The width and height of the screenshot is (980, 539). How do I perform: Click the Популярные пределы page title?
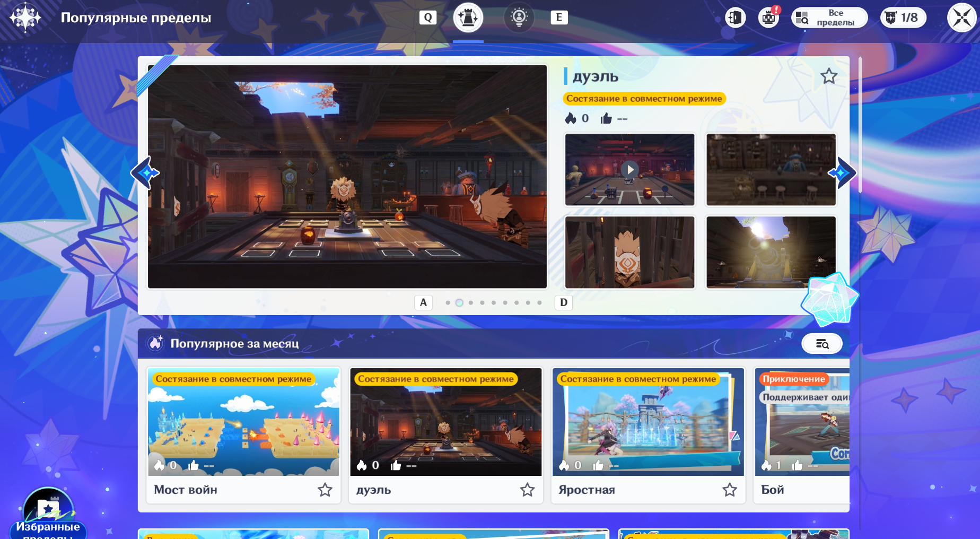136,18
